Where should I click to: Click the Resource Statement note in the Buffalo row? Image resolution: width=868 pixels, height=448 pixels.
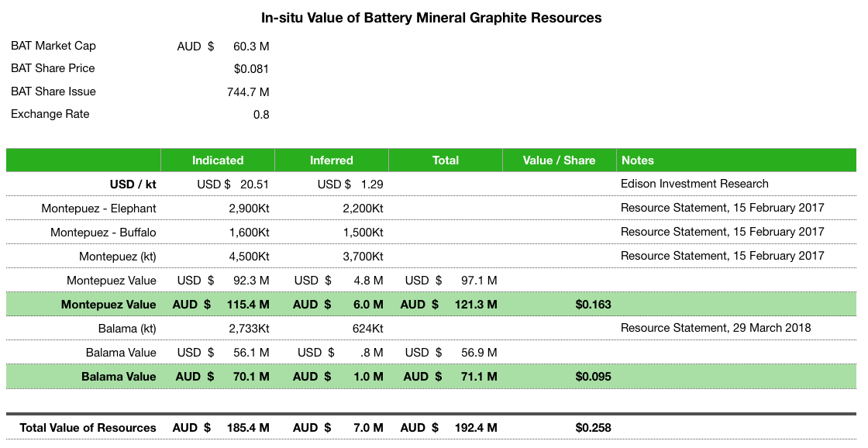[x=722, y=232]
